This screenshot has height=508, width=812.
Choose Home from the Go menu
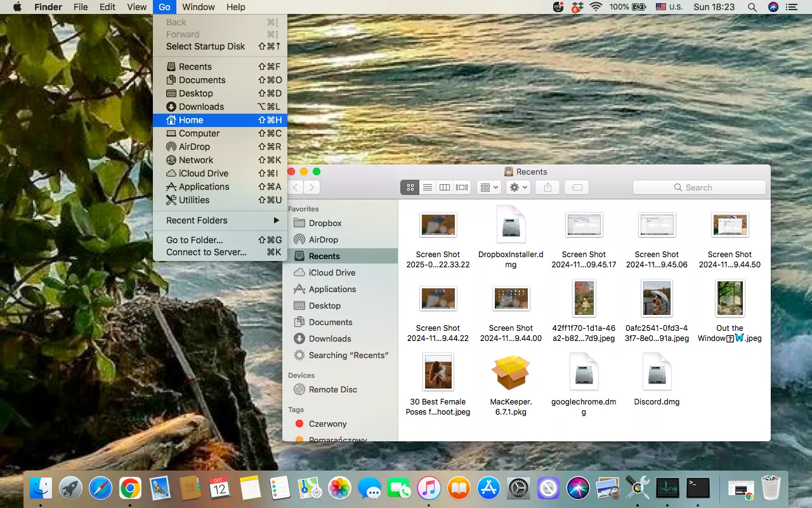pyautogui.click(x=219, y=120)
